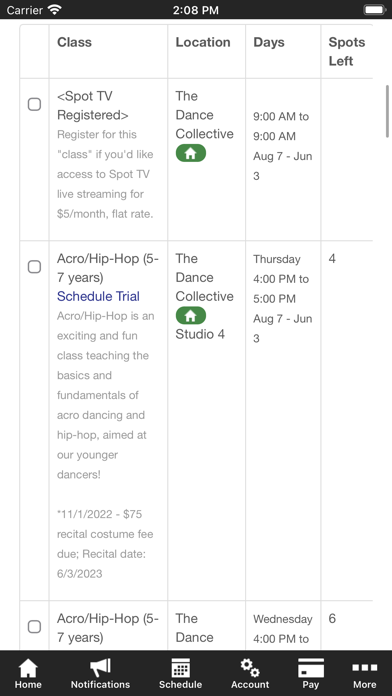The height and width of the screenshot is (696, 392).
Task: Click the Spots Left column header
Action: tap(347, 51)
